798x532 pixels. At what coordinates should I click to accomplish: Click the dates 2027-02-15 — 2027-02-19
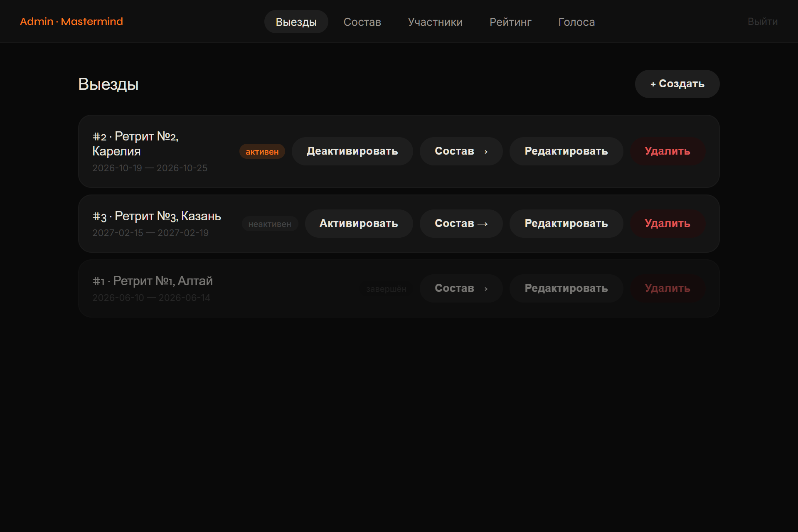pos(150,233)
